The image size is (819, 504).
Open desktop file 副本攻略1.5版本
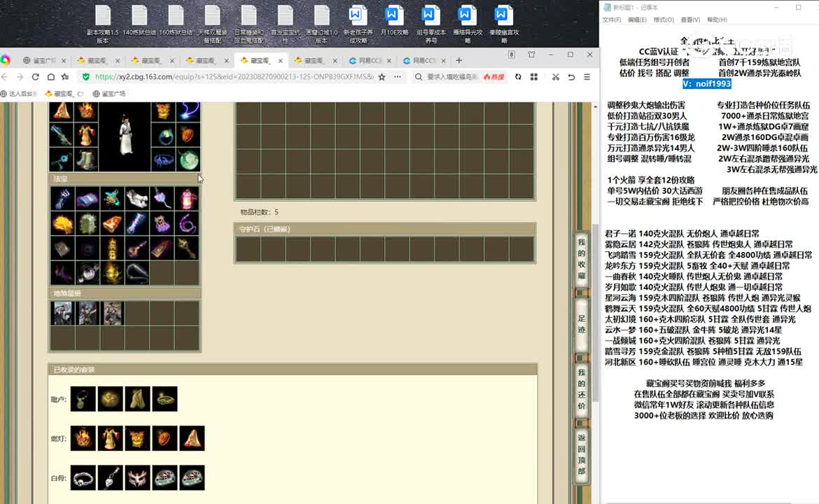(x=103, y=24)
